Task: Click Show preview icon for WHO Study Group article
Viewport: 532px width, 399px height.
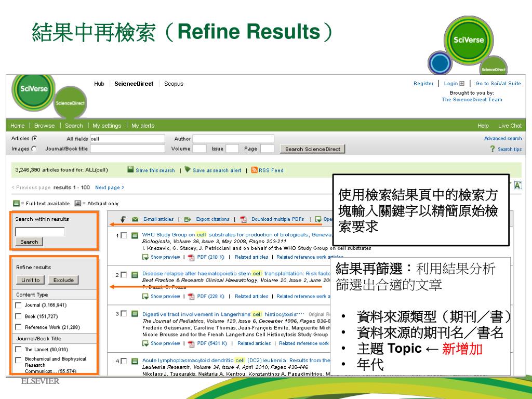Action: [x=145, y=257]
